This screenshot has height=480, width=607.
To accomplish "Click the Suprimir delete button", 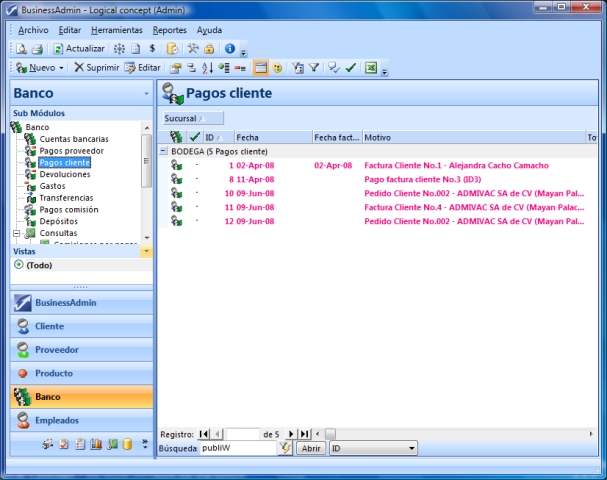I will pyautogui.click(x=96, y=68).
